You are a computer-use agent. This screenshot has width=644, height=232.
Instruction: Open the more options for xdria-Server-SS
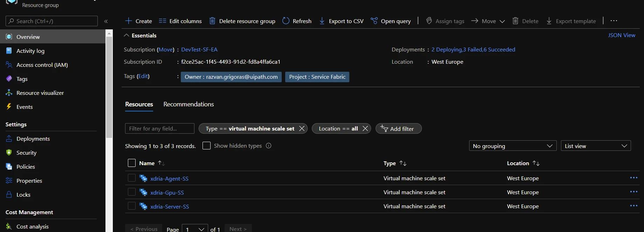(x=634, y=206)
